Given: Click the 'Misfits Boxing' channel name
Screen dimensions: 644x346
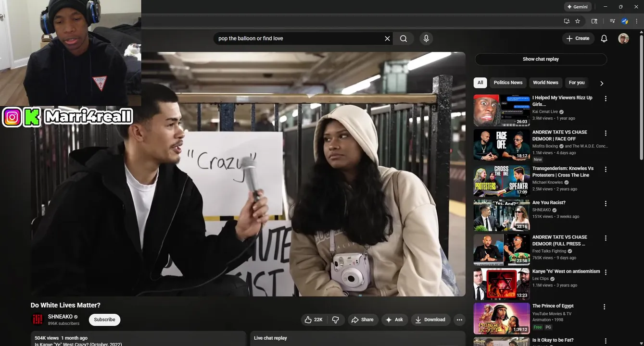Looking at the screenshot, I should [545, 146].
